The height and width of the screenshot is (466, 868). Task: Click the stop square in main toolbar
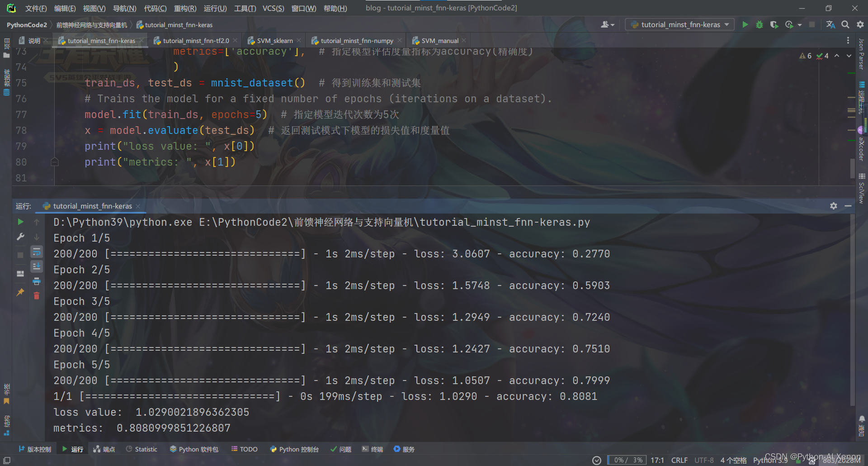point(812,24)
